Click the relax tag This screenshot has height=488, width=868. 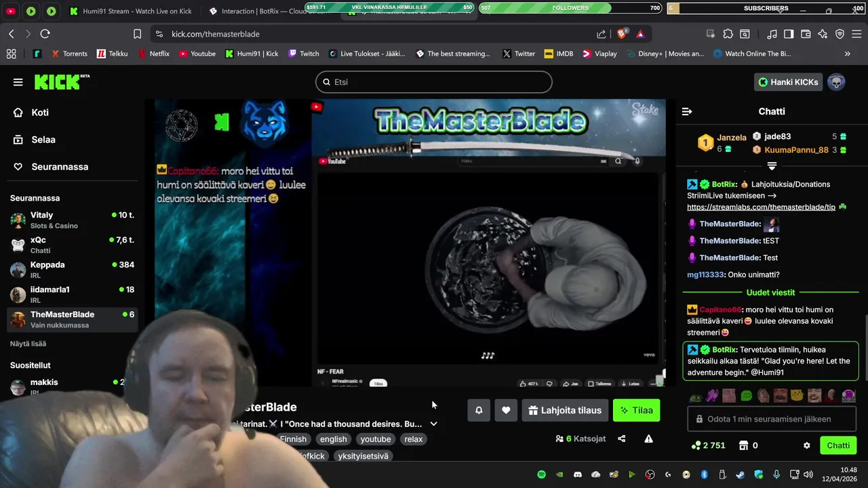pyautogui.click(x=414, y=439)
